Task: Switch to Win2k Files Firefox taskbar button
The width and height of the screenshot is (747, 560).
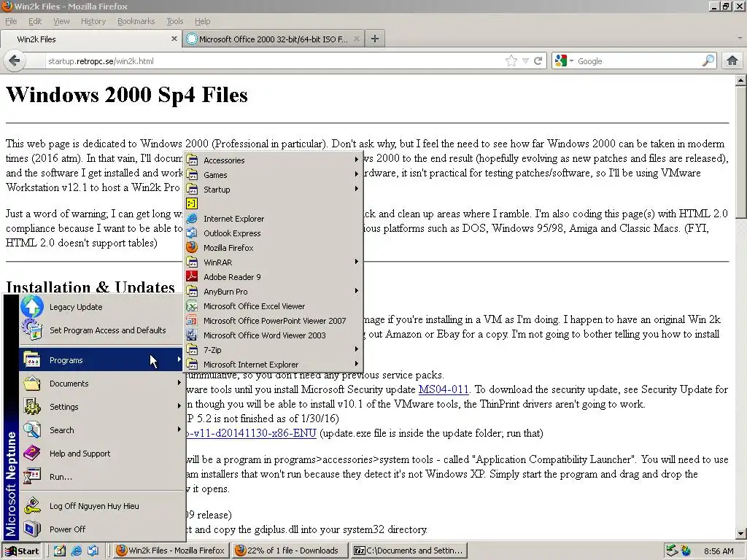Action: (171, 551)
